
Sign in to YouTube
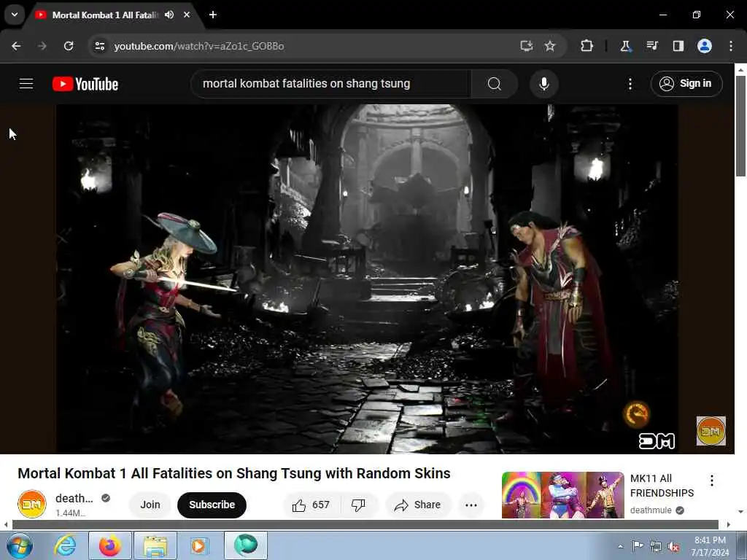(x=686, y=84)
